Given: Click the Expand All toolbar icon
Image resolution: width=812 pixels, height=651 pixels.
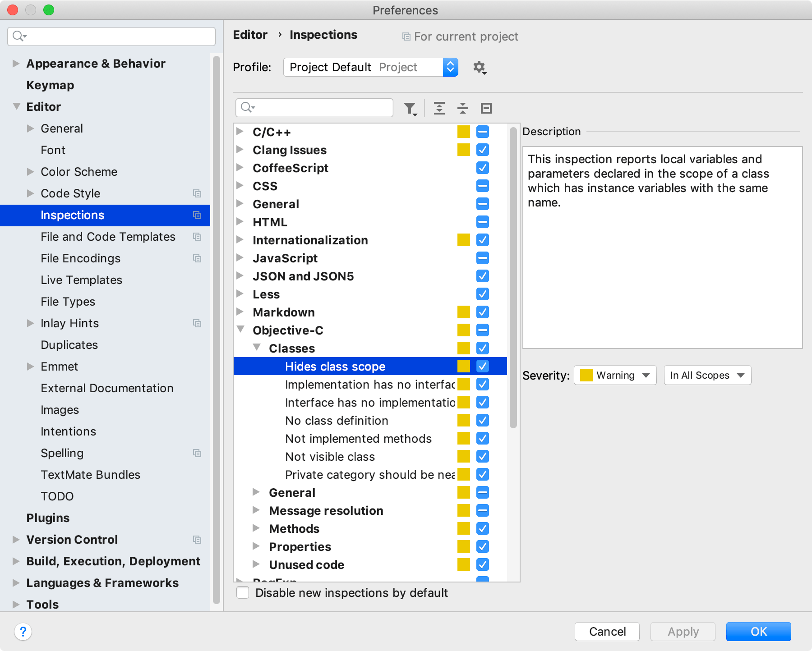Looking at the screenshot, I should [x=439, y=108].
